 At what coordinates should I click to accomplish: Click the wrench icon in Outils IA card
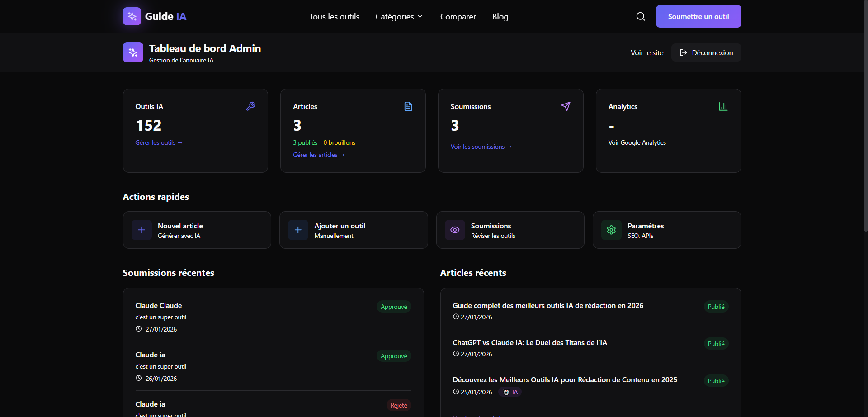point(250,106)
